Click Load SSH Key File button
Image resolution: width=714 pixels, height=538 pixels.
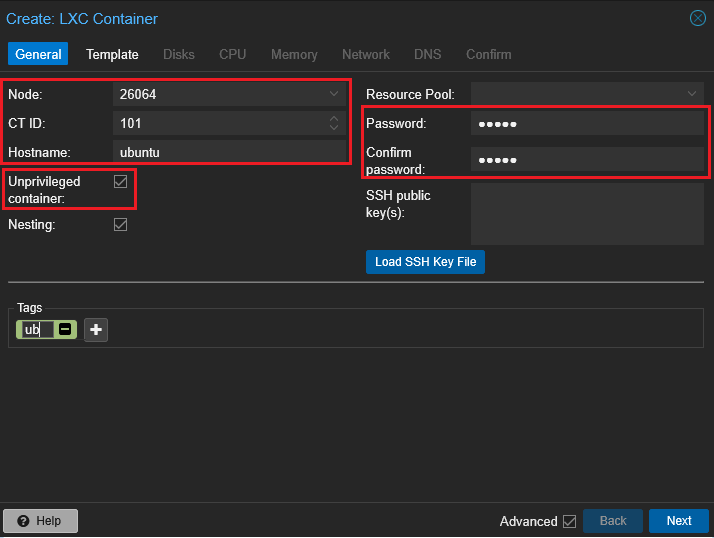[425, 262]
